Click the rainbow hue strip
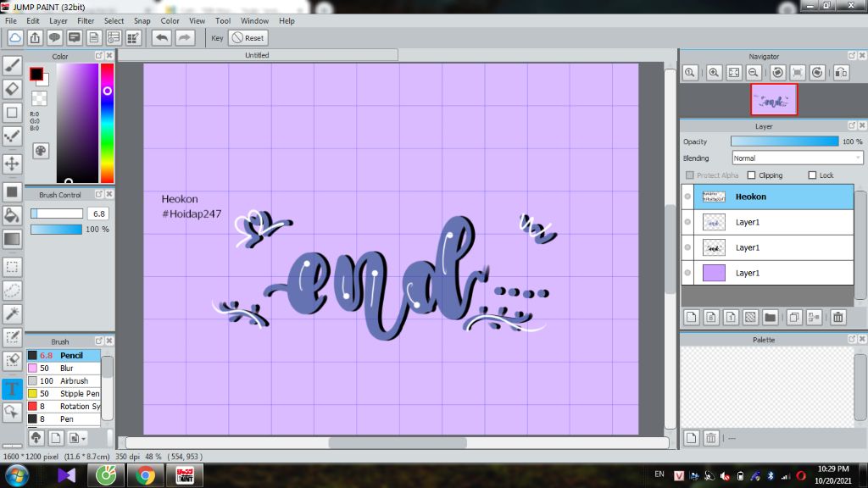Screen dimensions: 868x488 pos(108,123)
